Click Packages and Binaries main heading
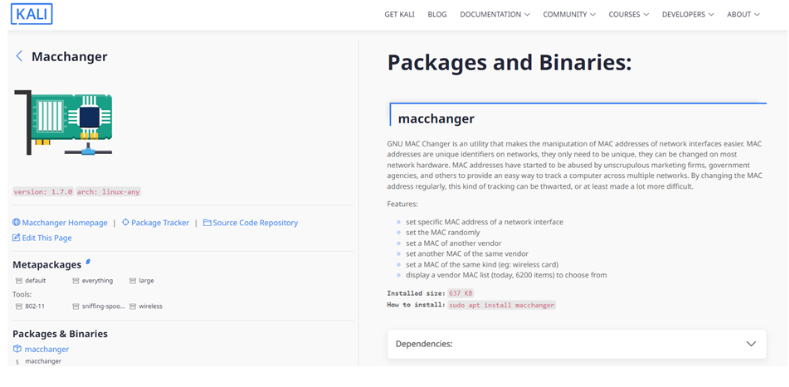Image resolution: width=789 pixels, height=387 pixels. pos(509,62)
